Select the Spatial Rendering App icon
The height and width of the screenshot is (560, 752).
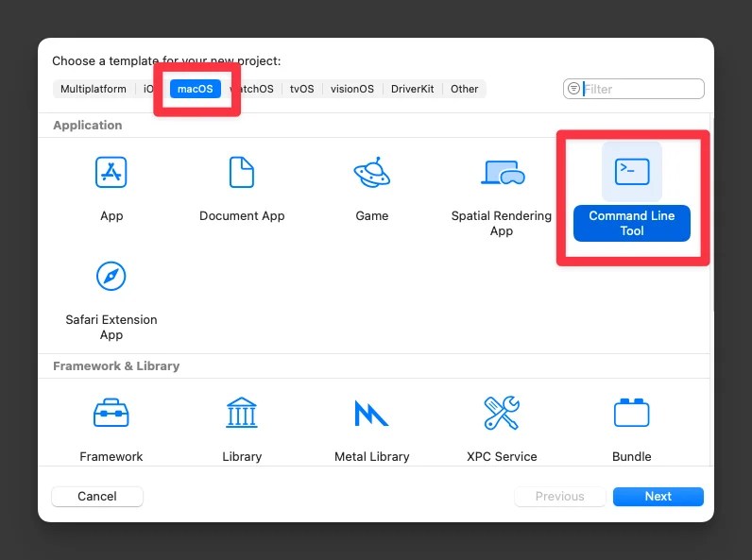pos(503,172)
